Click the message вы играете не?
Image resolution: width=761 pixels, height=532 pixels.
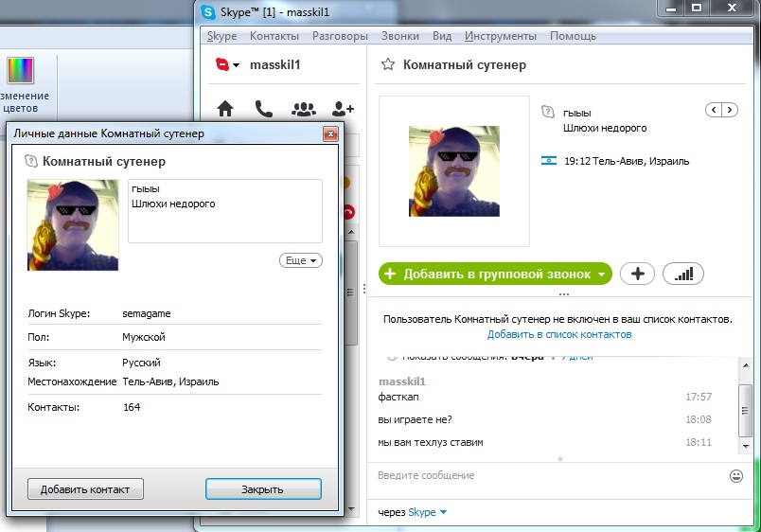[415, 420]
